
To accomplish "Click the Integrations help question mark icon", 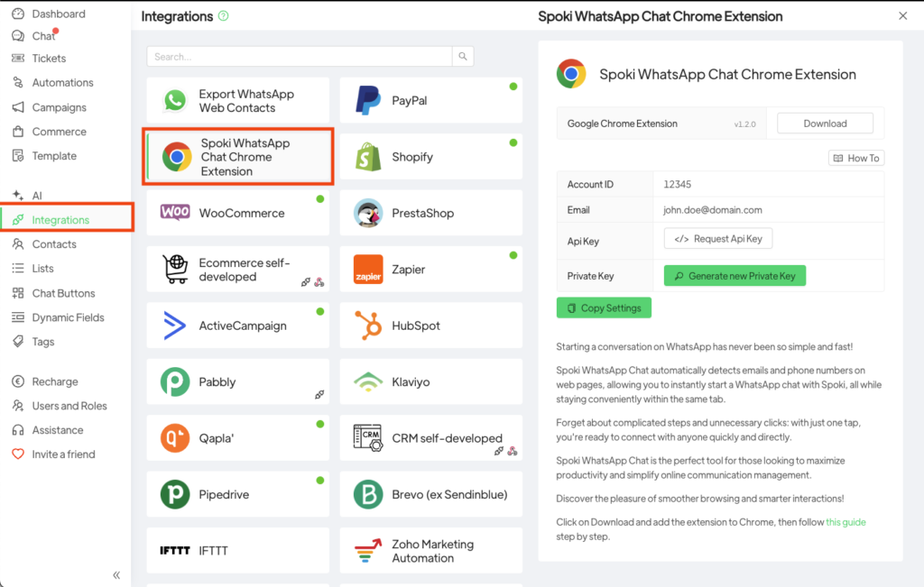I will coord(224,16).
